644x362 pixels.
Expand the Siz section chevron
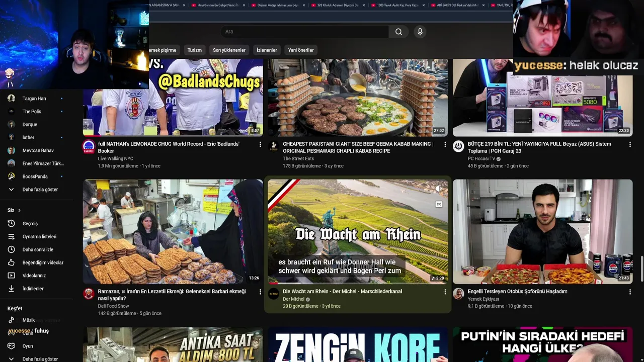click(19, 210)
